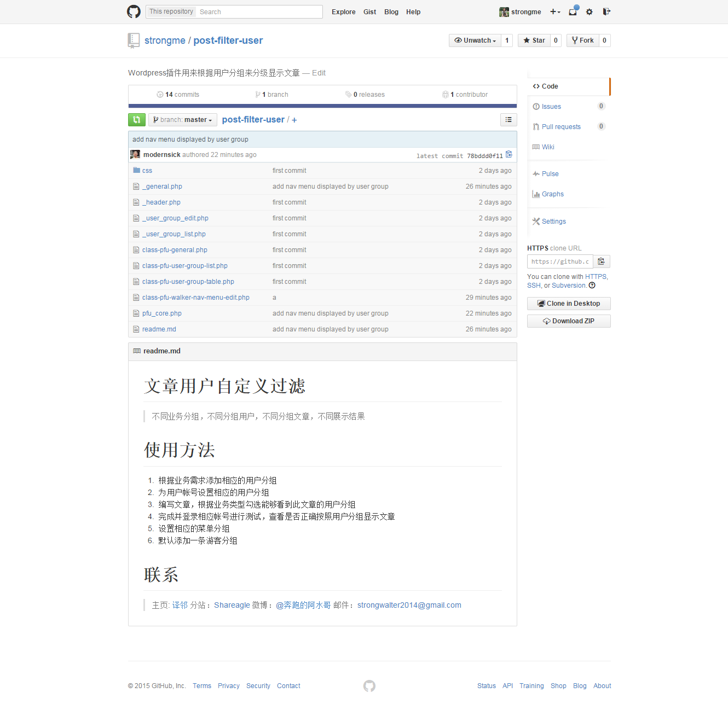Viewport: 728px width, 710px height.
Task: Click footer GitHub mark logo
Action: (x=369, y=686)
